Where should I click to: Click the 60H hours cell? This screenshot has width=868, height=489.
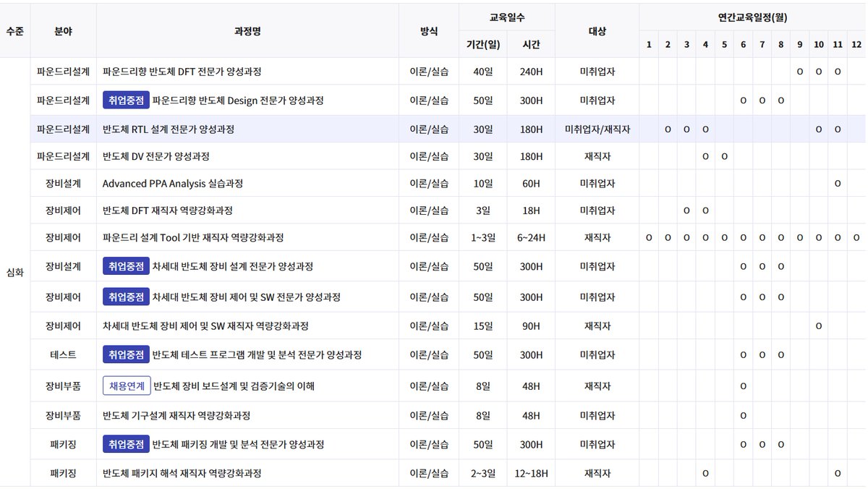(531, 184)
